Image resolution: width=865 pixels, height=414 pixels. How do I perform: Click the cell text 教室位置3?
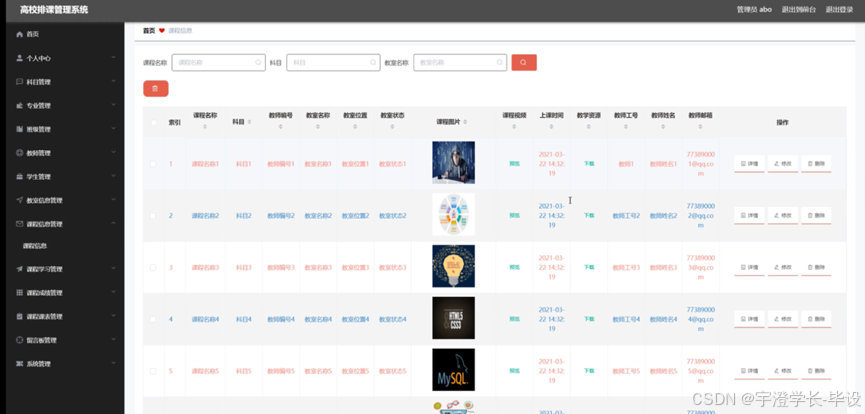(x=355, y=268)
